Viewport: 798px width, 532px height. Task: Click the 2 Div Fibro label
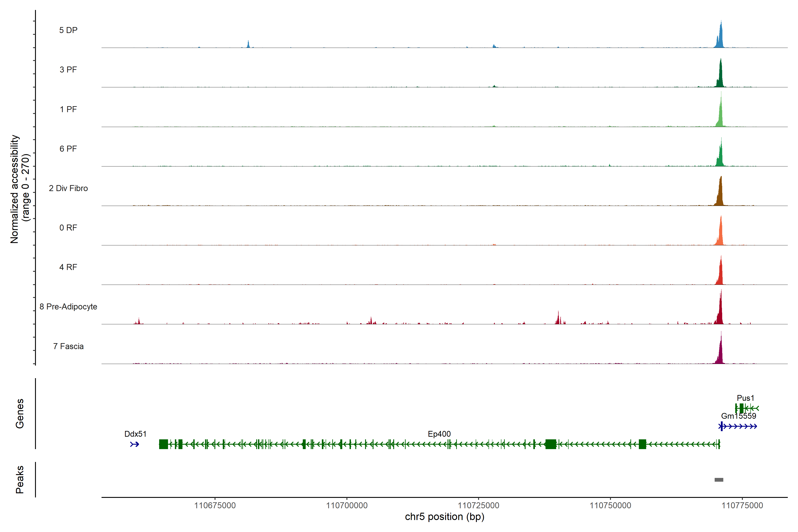[68, 188]
